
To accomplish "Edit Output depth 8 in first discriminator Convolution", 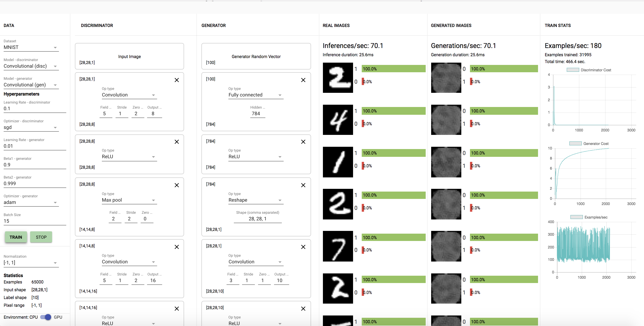I will pyautogui.click(x=154, y=114).
